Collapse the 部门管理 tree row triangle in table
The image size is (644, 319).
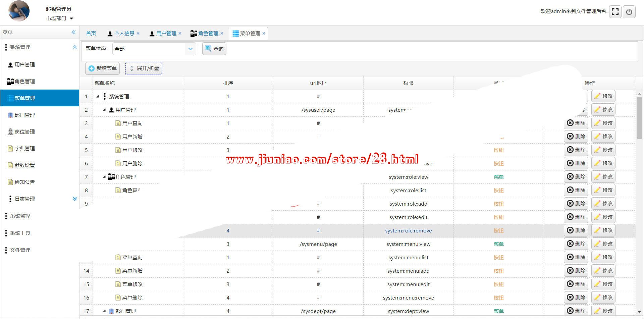pos(104,311)
